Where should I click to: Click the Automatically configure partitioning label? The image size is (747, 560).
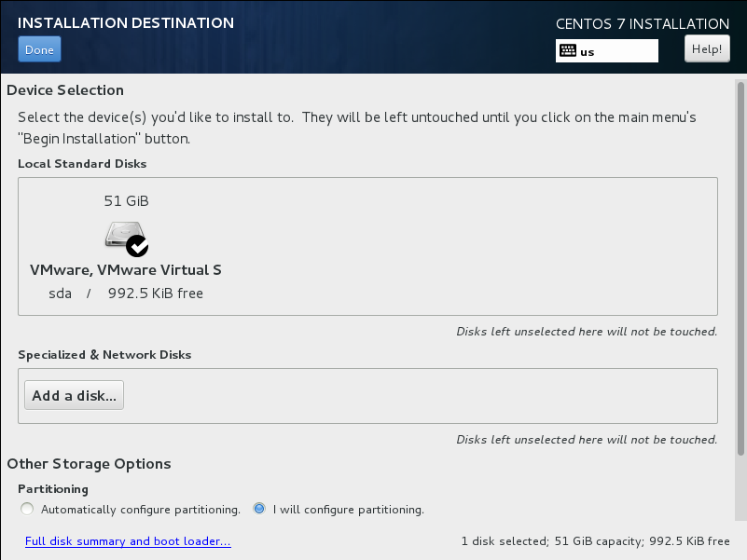coord(141,510)
